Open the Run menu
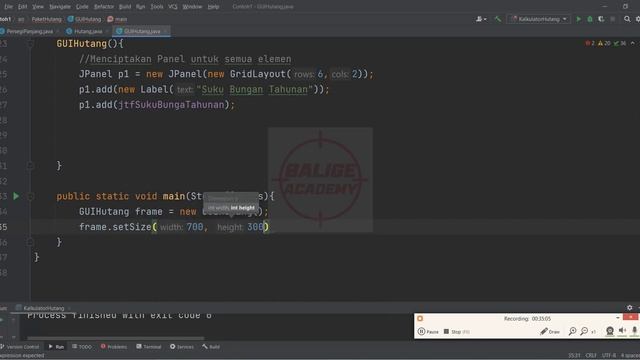 (140, 7)
